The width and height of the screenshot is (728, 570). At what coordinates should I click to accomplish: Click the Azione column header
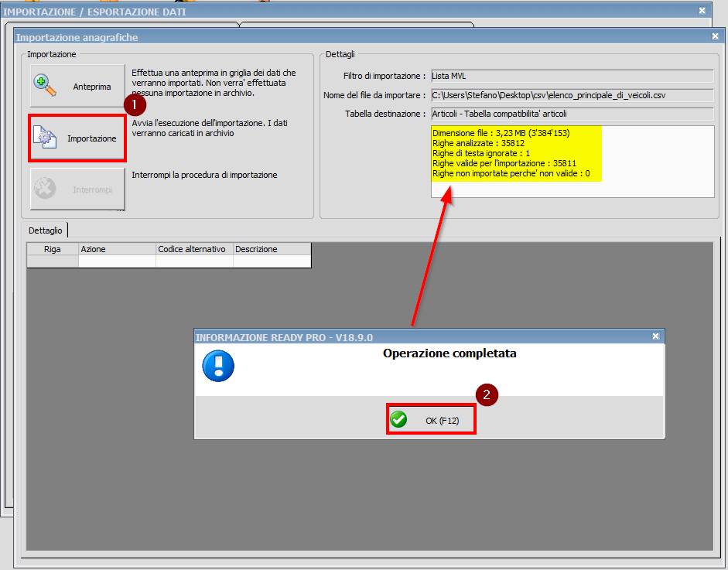click(117, 249)
